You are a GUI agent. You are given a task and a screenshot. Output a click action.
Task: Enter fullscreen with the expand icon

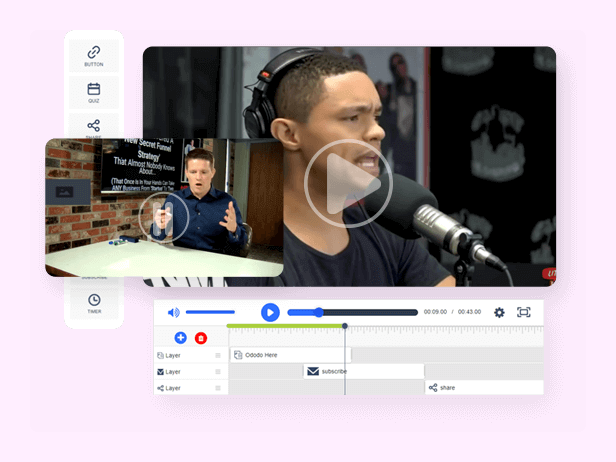point(524,312)
